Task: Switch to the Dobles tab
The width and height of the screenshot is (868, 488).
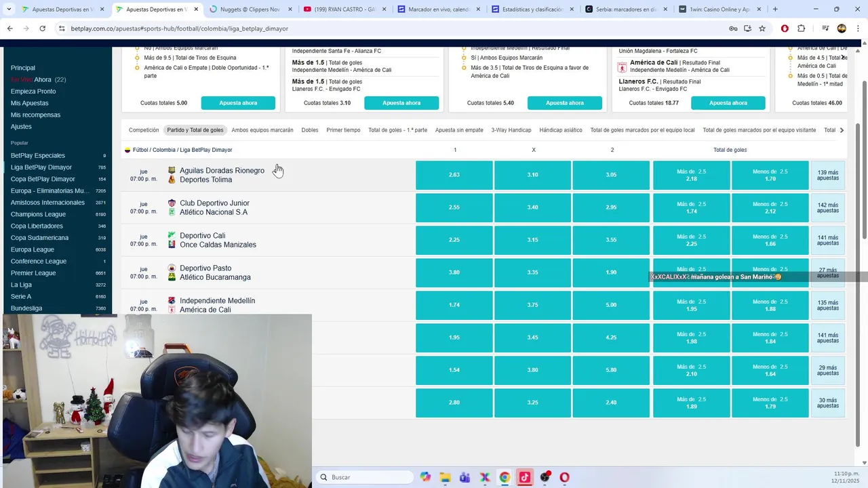Action: coord(310,130)
